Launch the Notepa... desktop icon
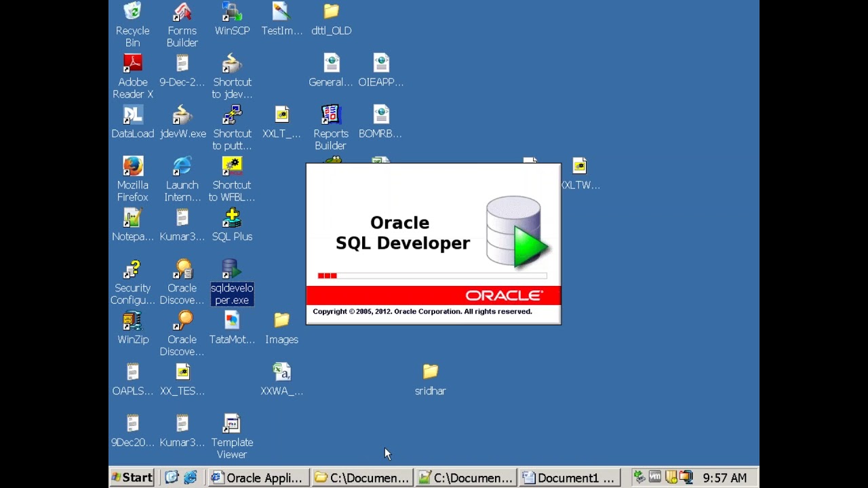Image resolution: width=868 pixels, height=488 pixels. tap(132, 225)
